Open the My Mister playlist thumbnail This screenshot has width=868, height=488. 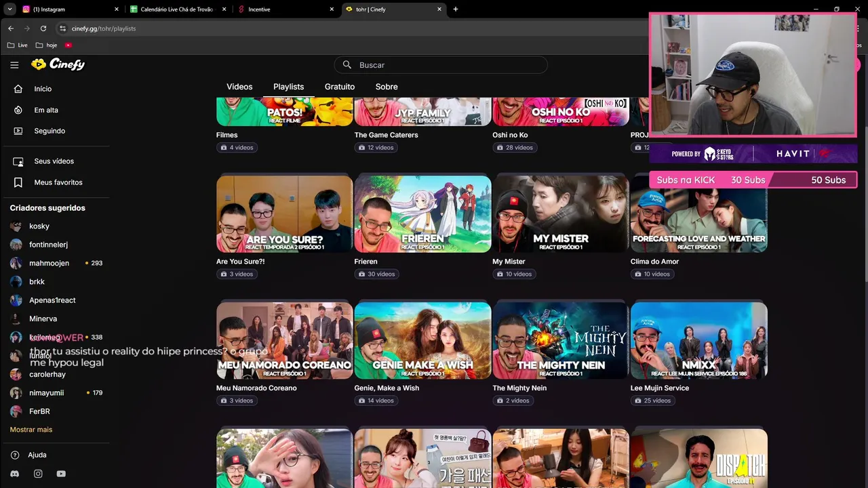(x=561, y=214)
